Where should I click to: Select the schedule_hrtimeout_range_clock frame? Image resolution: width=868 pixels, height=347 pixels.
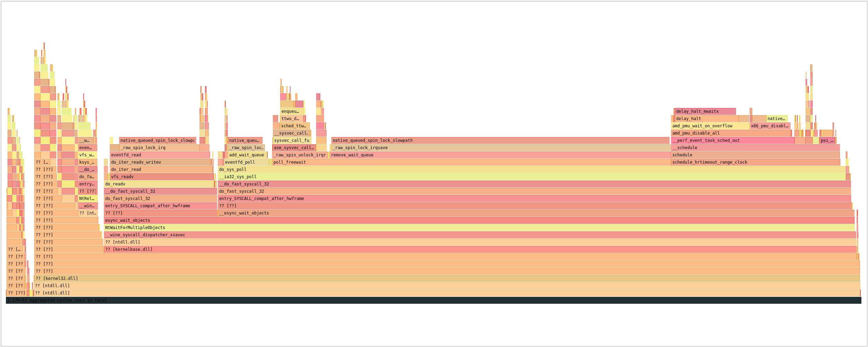755,162
